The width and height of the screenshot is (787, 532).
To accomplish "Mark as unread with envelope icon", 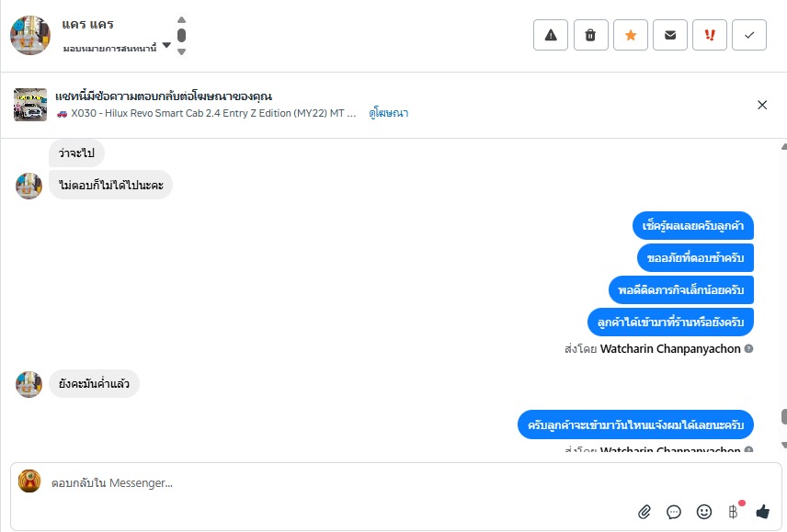I will 670,35.
